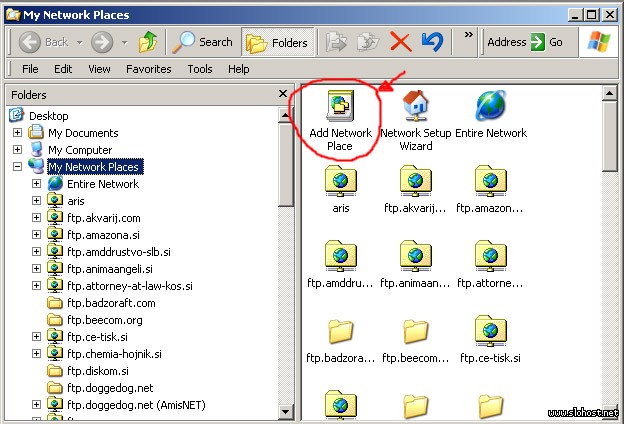
Task: Click the Folders pane scroll up arrow
Action: click(285, 115)
